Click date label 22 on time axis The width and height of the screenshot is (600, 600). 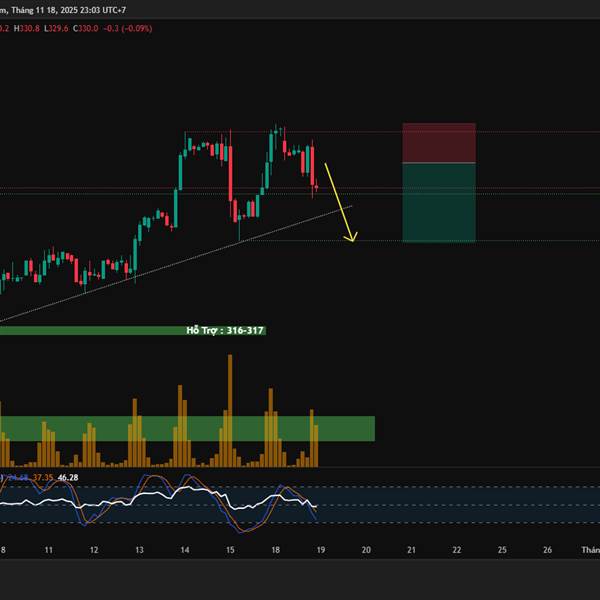(x=457, y=550)
